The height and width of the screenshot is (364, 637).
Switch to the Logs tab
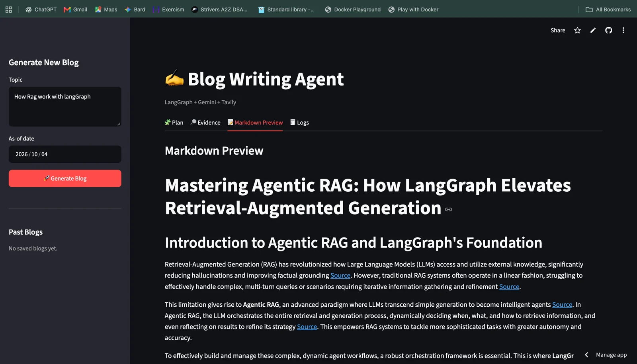pyautogui.click(x=299, y=123)
